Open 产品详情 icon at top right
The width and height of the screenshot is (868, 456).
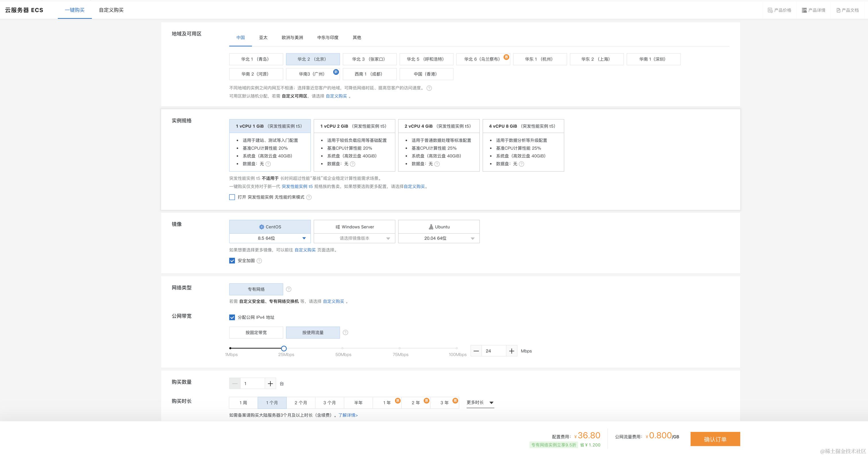point(804,10)
